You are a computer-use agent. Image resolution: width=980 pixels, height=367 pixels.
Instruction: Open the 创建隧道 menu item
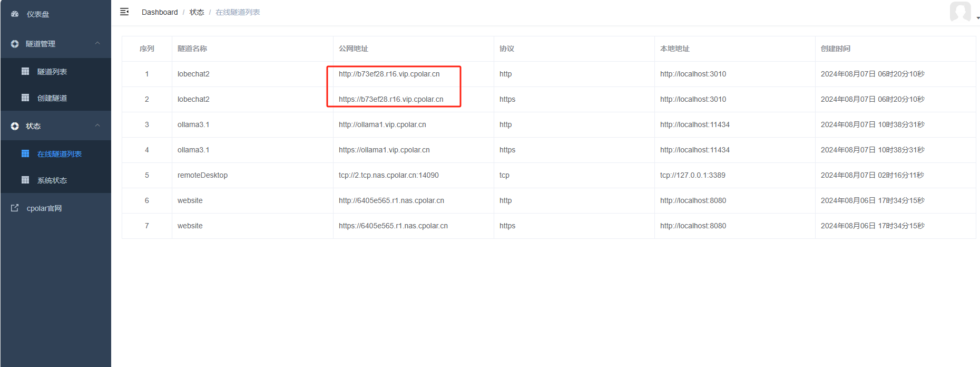tap(52, 98)
